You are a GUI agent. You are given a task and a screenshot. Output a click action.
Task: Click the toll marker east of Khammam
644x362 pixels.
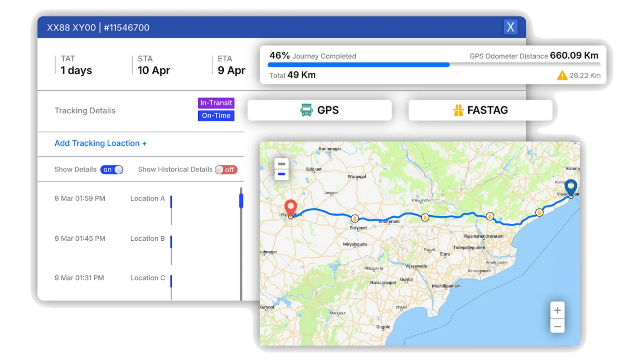click(425, 218)
